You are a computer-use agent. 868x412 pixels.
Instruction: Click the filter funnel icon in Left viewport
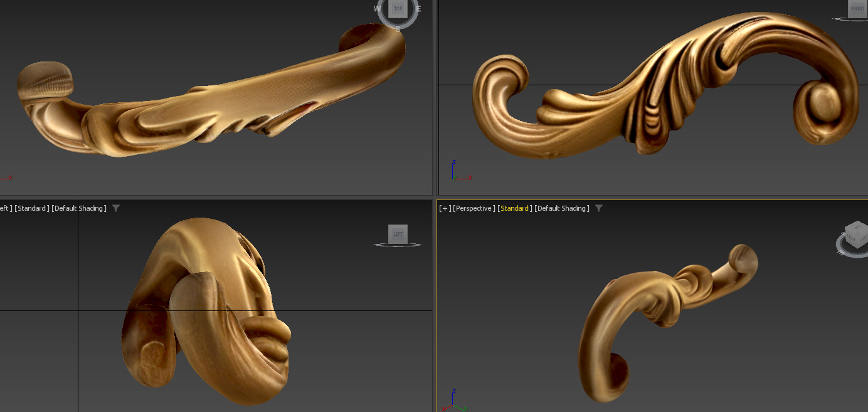(116, 208)
